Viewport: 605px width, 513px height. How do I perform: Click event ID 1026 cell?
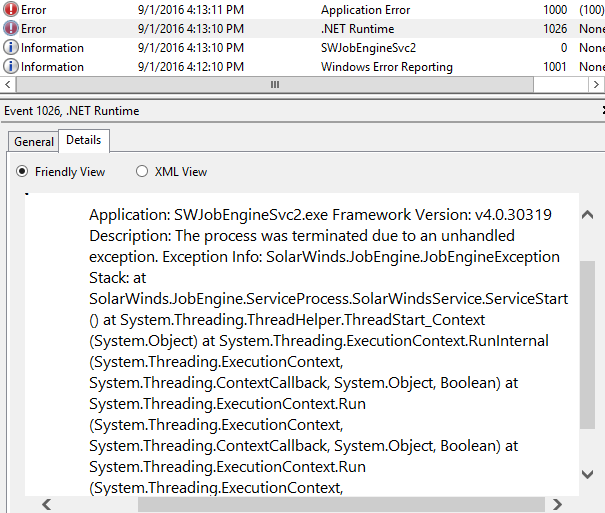point(555,29)
